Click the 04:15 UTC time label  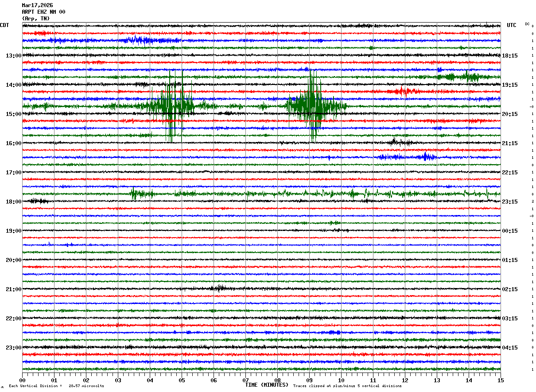510,348
